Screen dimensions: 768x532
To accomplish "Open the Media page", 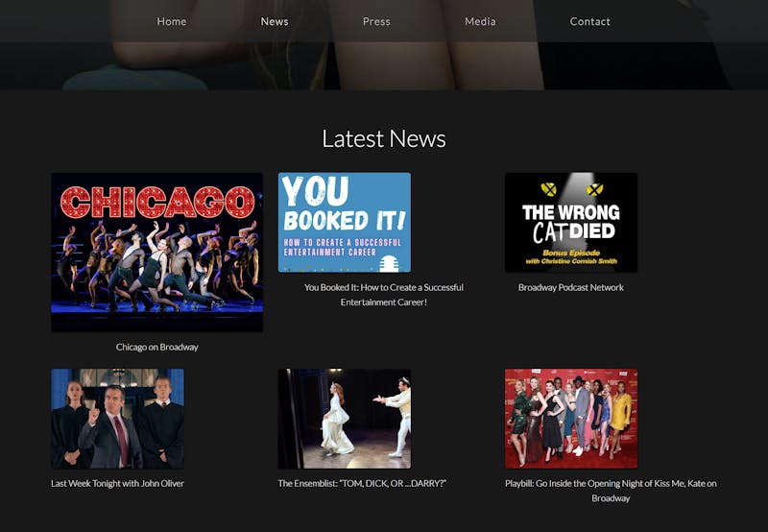I will pyautogui.click(x=480, y=21).
